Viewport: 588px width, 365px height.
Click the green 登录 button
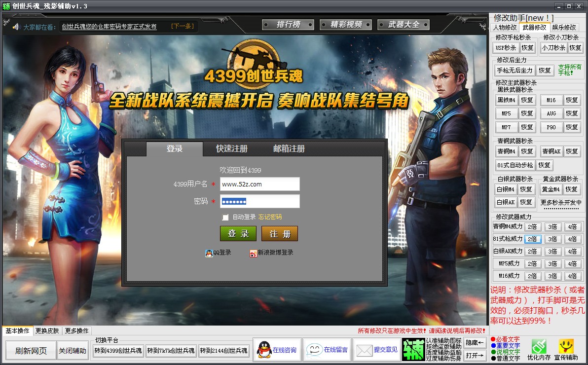point(238,234)
